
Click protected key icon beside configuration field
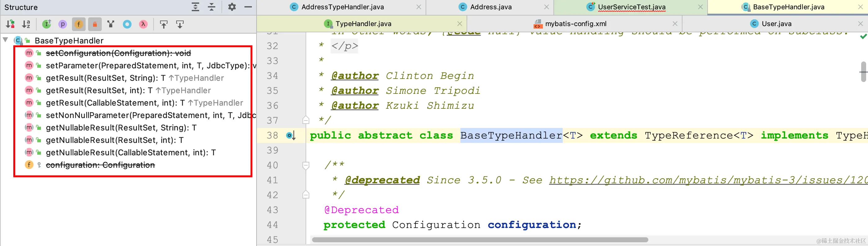coord(39,165)
